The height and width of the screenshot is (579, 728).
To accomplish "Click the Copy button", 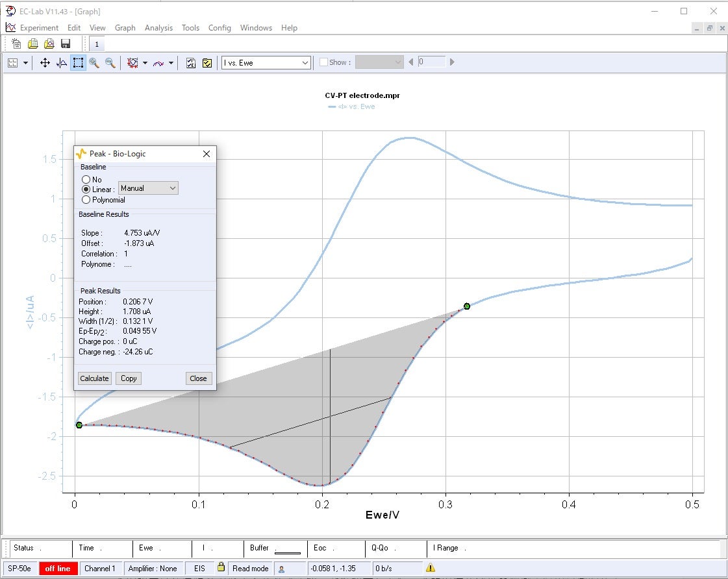I will pyautogui.click(x=129, y=378).
